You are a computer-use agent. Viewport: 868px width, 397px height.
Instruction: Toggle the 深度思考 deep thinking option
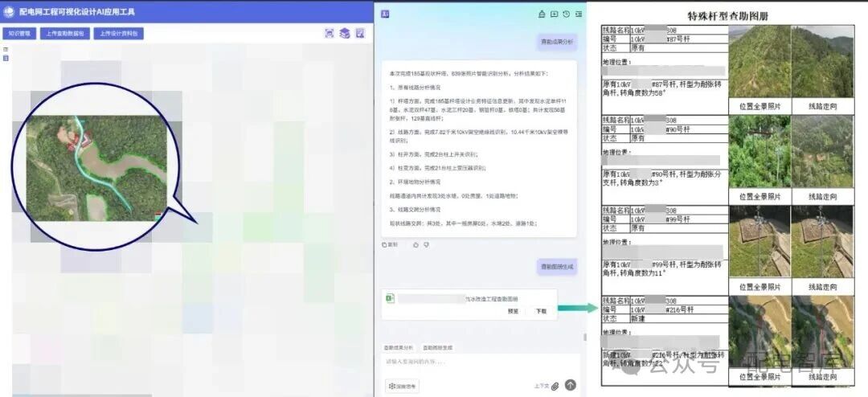click(x=402, y=387)
